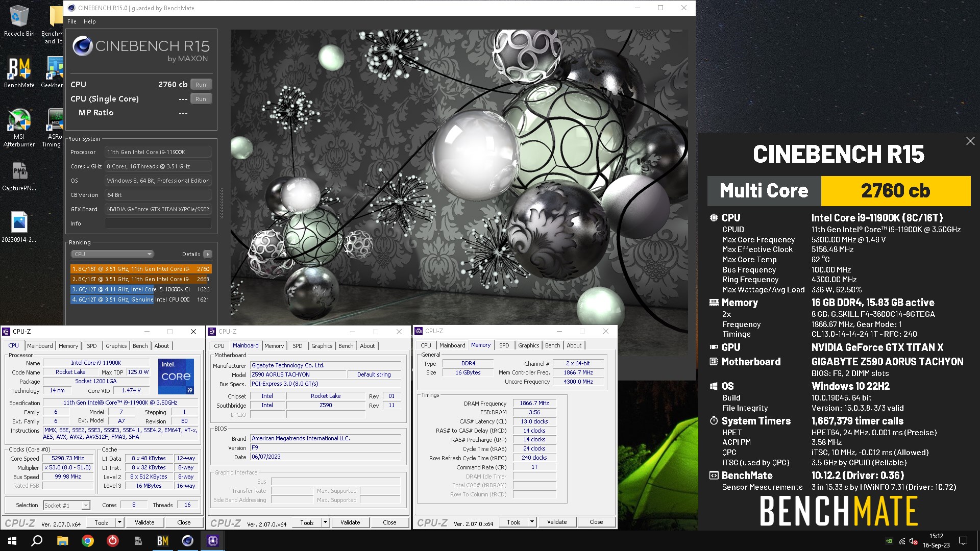Click the Details label in Ranking
This screenshot has height=551, width=980.
point(191,254)
